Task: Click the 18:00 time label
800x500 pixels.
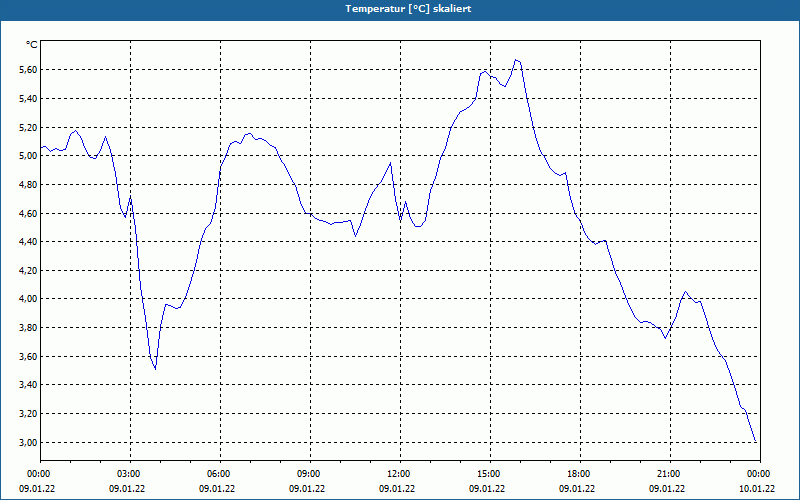Action: coord(580,474)
